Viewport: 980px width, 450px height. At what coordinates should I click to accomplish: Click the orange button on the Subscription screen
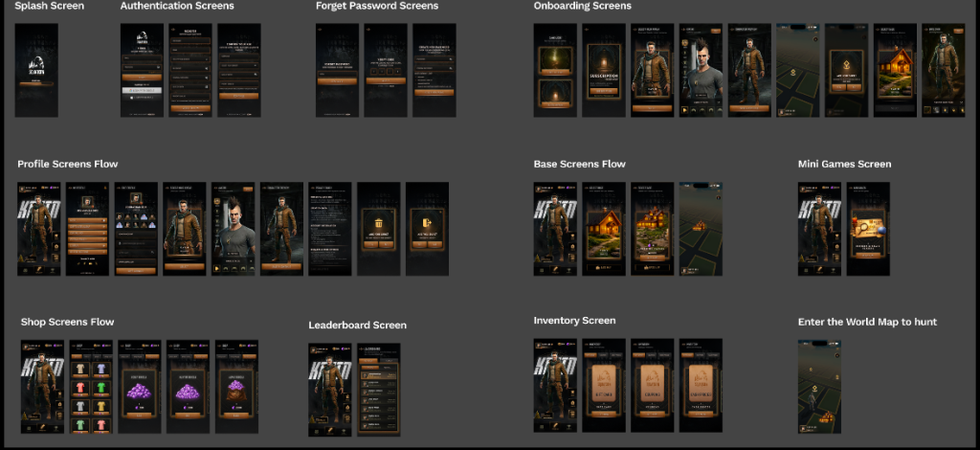pos(604,91)
